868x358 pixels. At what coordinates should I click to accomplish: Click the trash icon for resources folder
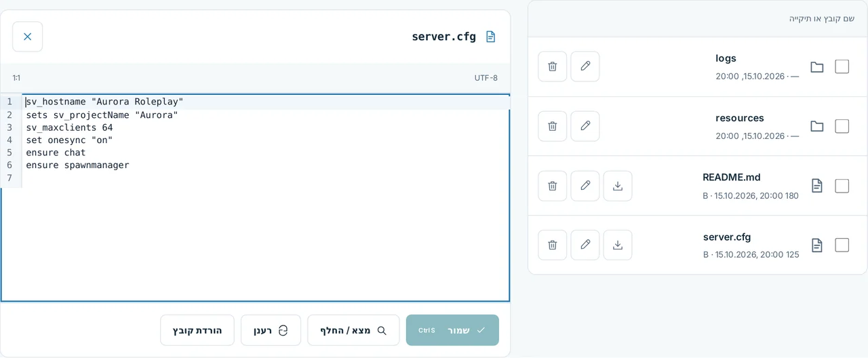pos(553,126)
